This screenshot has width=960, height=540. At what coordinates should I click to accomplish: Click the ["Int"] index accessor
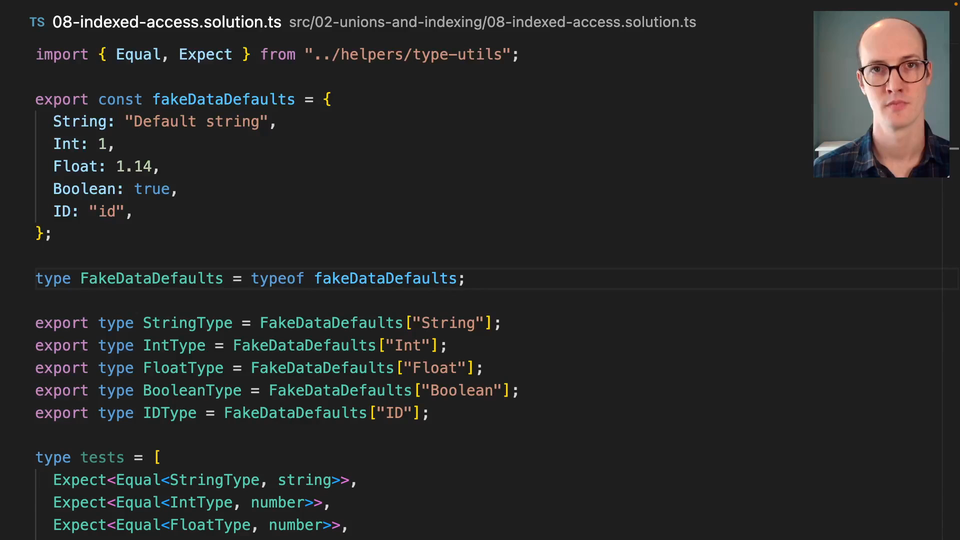pyautogui.click(x=405, y=345)
